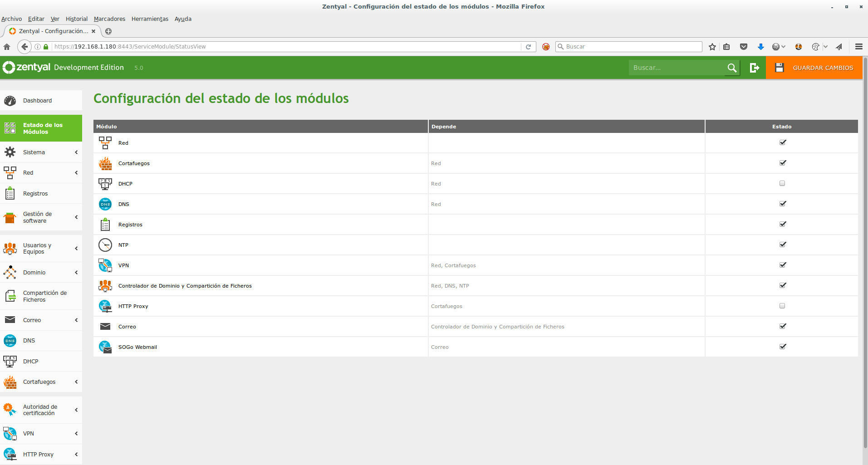This screenshot has width=868, height=465.
Task: Click Firefox reload page icon
Action: click(x=528, y=47)
